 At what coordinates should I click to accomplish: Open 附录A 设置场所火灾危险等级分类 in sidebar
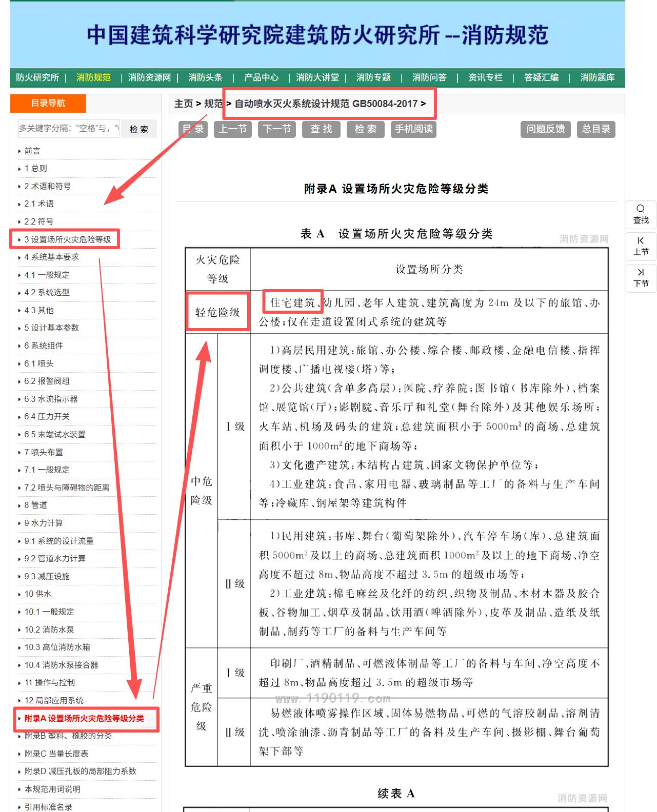84,719
